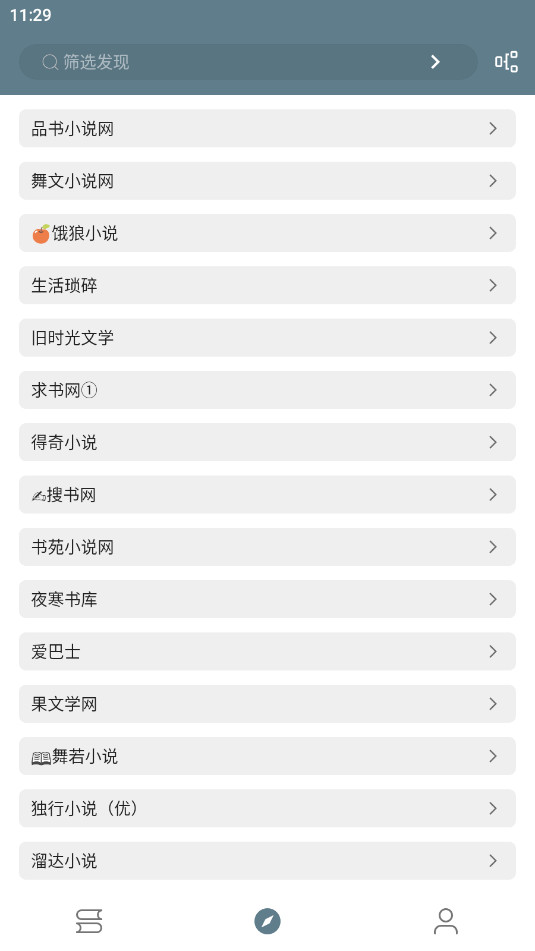Screen dimensions: 535x951
Task: Tap the compass discover tab icon
Action: coord(268,921)
